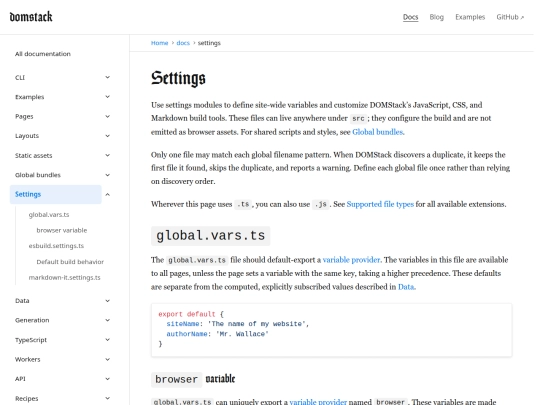The image size is (540, 405).
Task: Click the browser variable section heading
Action: 193,379
